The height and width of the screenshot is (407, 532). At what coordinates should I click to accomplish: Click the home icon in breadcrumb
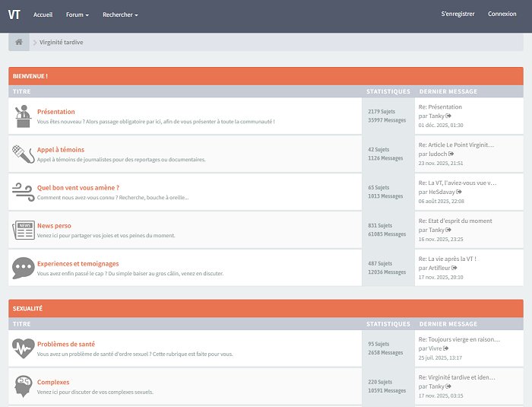19,42
